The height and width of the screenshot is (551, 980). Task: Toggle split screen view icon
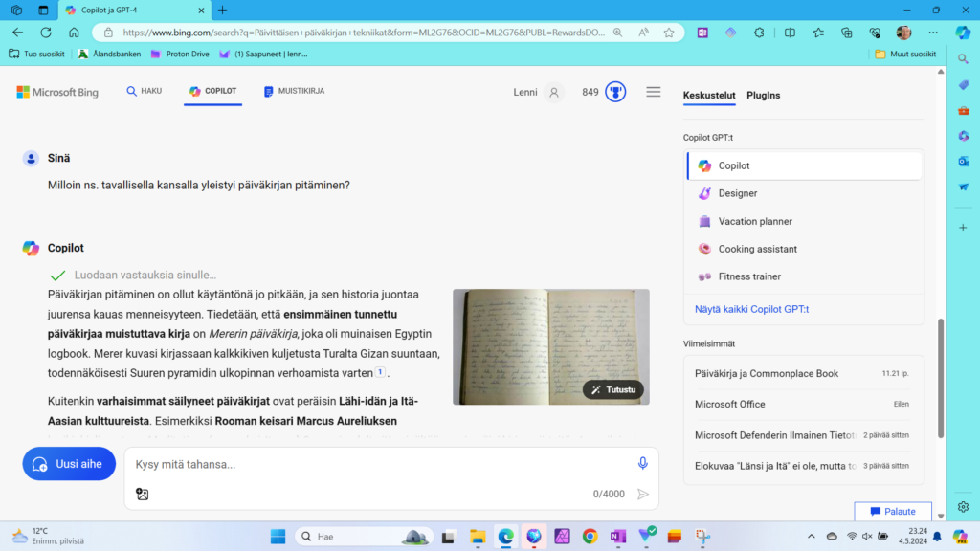click(790, 33)
